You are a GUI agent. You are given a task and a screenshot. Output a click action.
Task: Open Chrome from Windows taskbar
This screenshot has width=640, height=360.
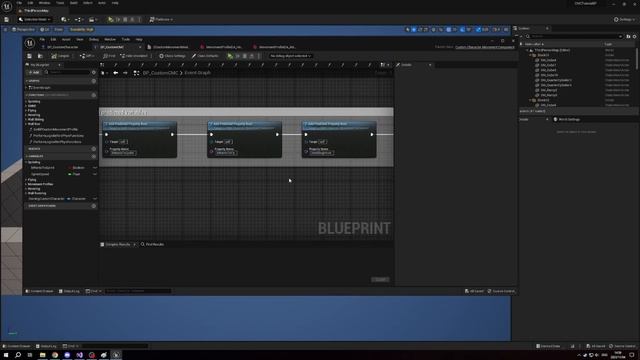click(x=55, y=355)
